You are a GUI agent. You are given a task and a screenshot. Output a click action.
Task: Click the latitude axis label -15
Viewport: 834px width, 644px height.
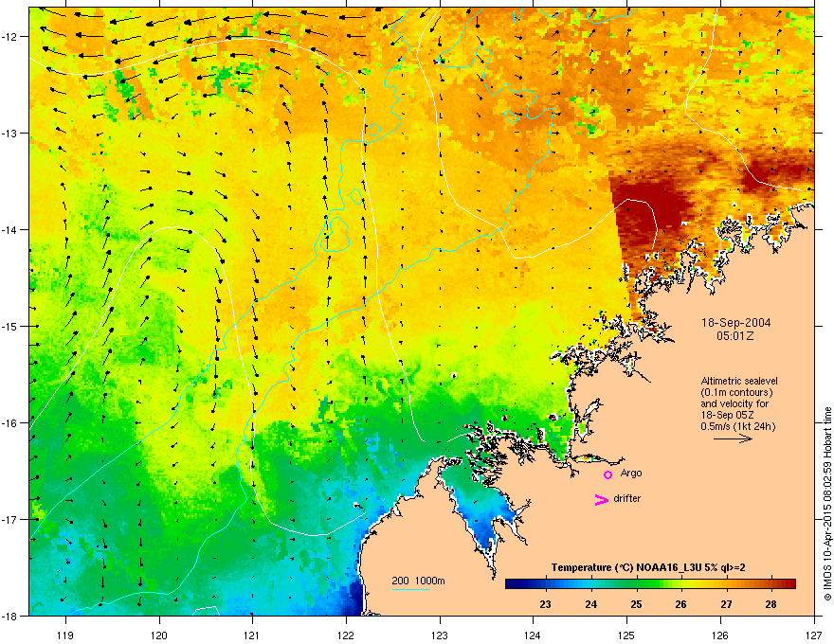9,326
